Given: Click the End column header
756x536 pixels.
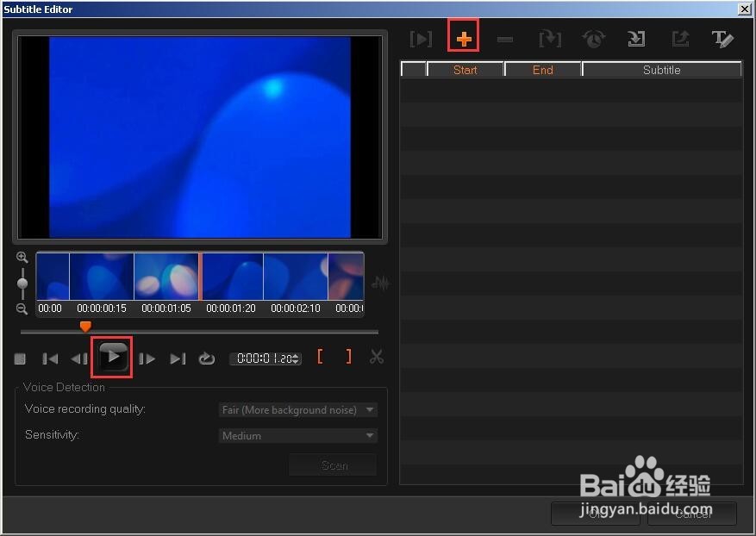Looking at the screenshot, I should [x=543, y=70].
